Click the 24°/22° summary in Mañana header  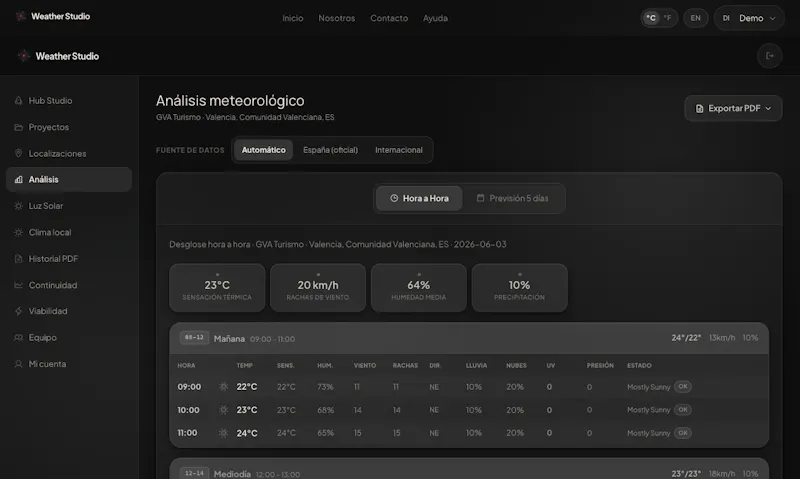coord(686,338)
